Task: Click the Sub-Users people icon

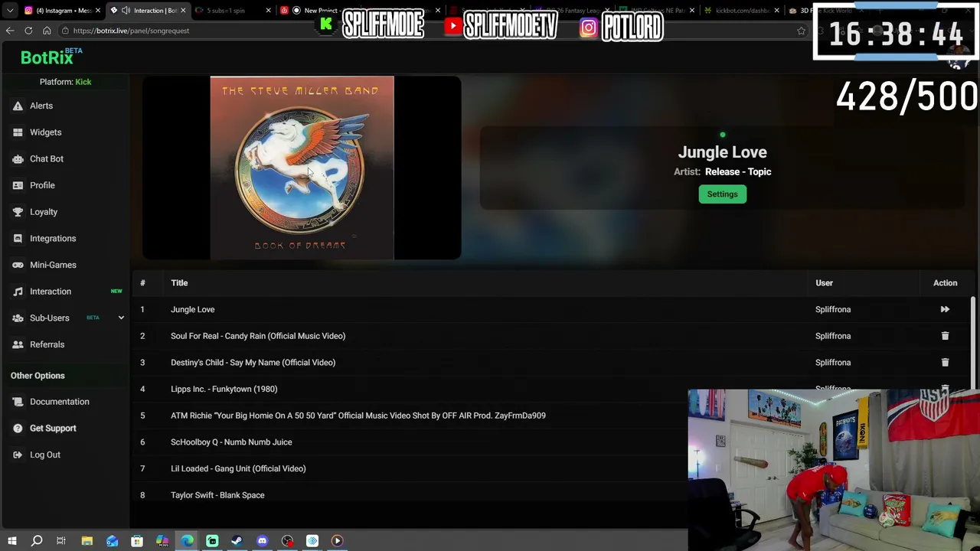Action: pos(18,318)
